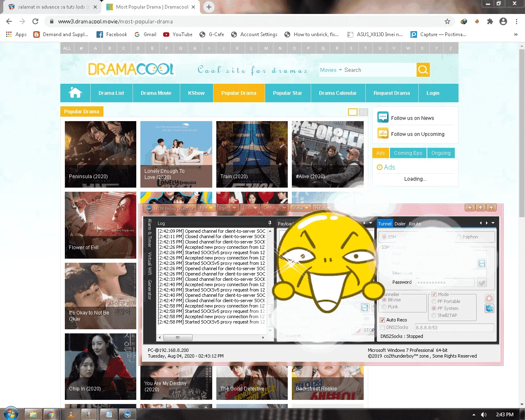
Task: Click the Follow us on News icon
Action: point(383,117)
